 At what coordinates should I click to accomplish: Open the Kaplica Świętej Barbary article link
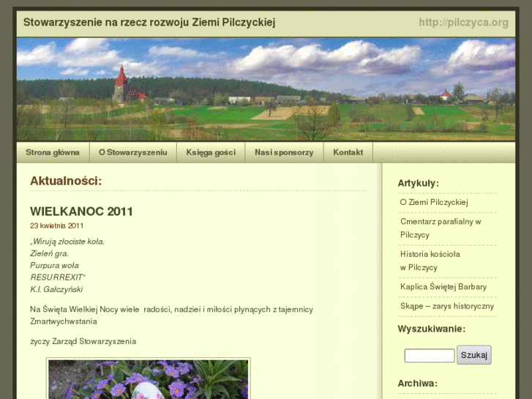tap(443, 287)
